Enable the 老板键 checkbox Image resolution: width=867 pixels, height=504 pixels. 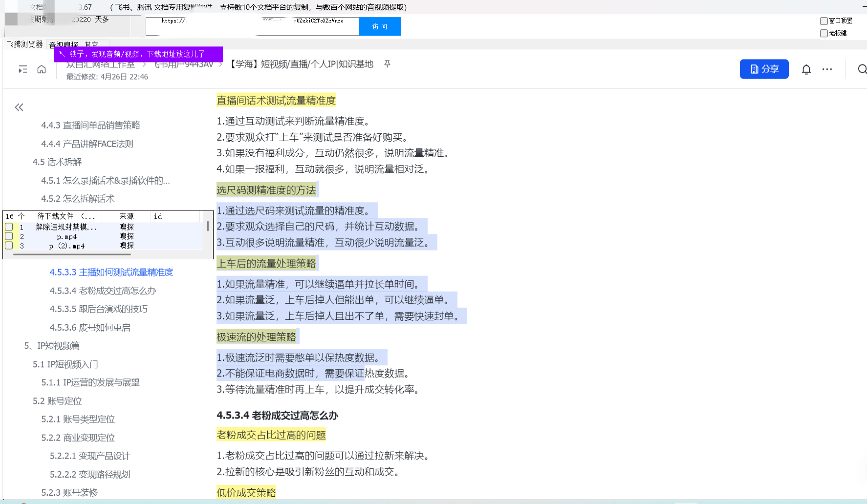click(823, 33)
